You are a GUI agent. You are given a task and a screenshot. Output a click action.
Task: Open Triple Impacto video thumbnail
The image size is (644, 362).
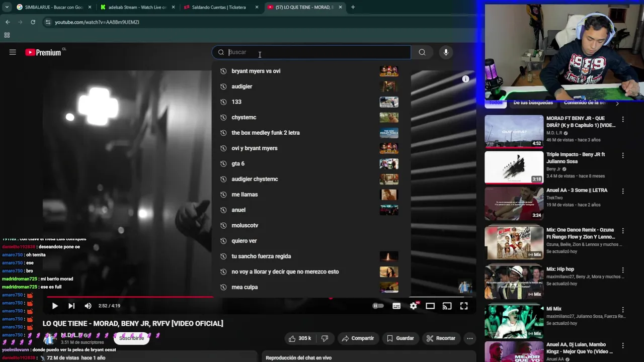pos(514,167)
